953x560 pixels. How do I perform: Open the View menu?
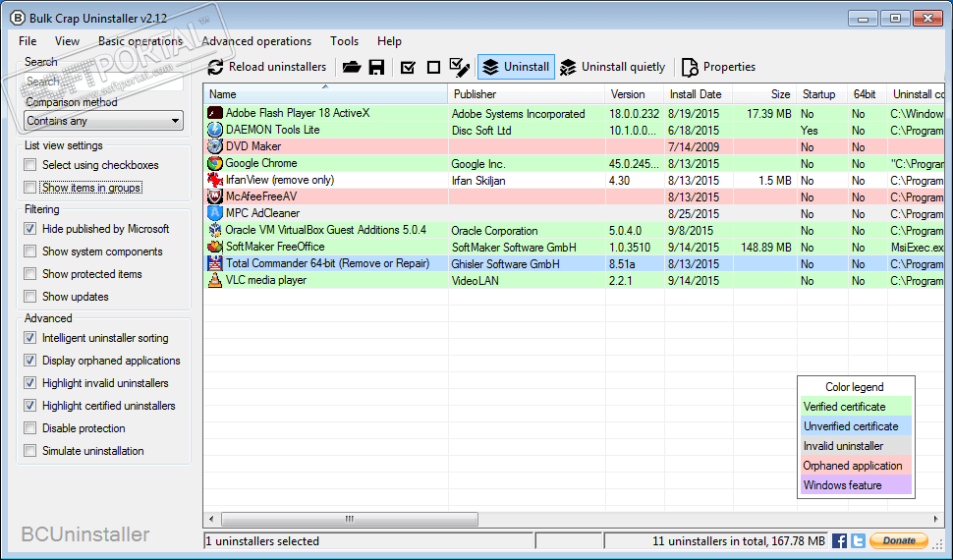point(67,40)
